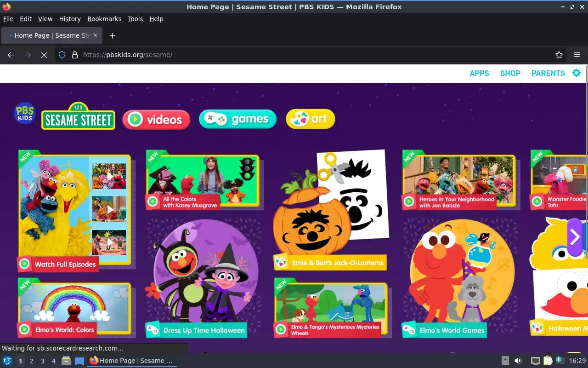Focus the Firefox Home Page taskbar entry

[132, 361]
